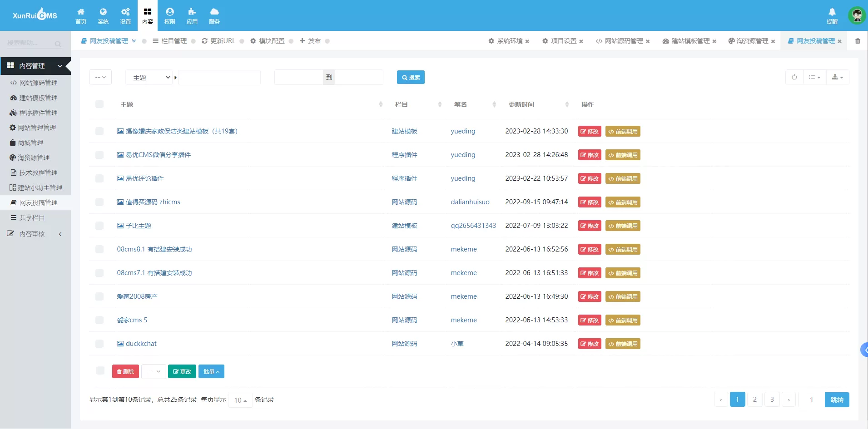Open the user avatar in top right

click(857, 15)
